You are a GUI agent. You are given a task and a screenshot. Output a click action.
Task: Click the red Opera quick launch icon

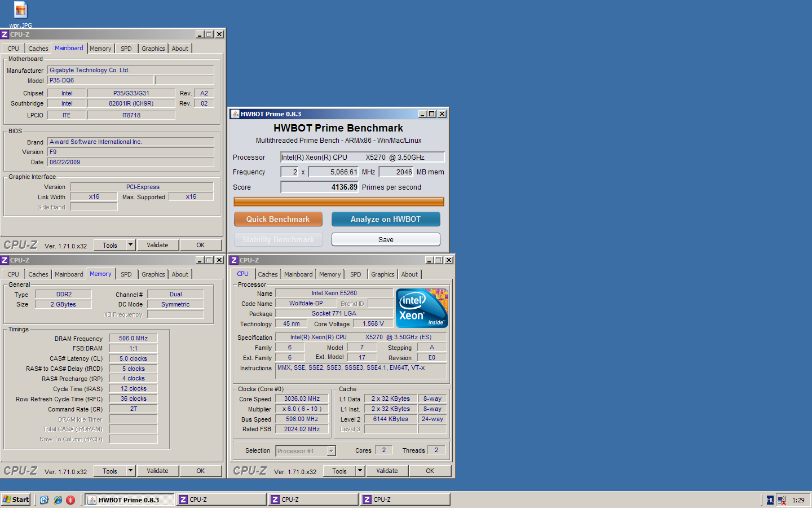(x=70, y=500)
